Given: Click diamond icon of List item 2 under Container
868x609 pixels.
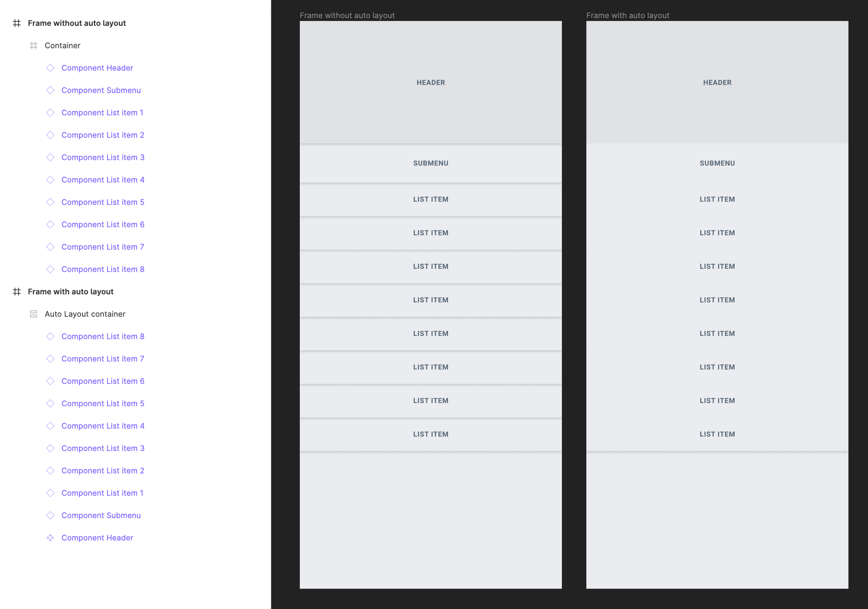Looking at the screenshot, I should 50,135.
